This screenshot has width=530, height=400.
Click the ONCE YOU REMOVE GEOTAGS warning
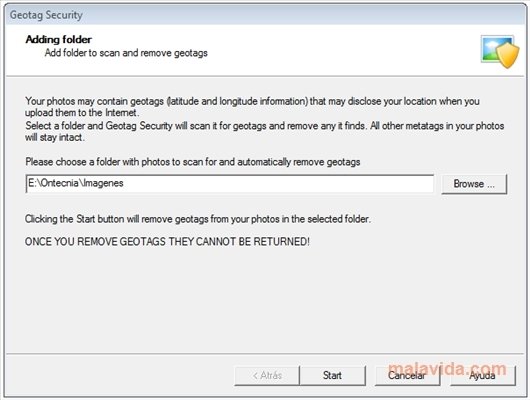pyautogui.click(x=167, y=242)
